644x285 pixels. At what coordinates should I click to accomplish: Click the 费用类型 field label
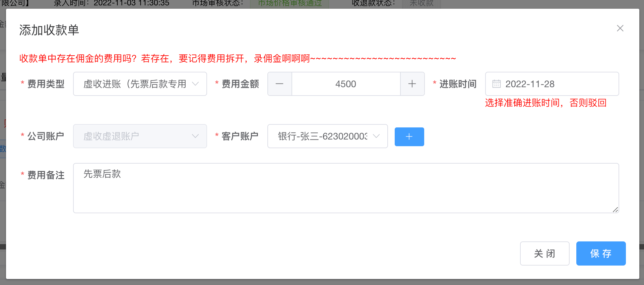click(46, 84)
